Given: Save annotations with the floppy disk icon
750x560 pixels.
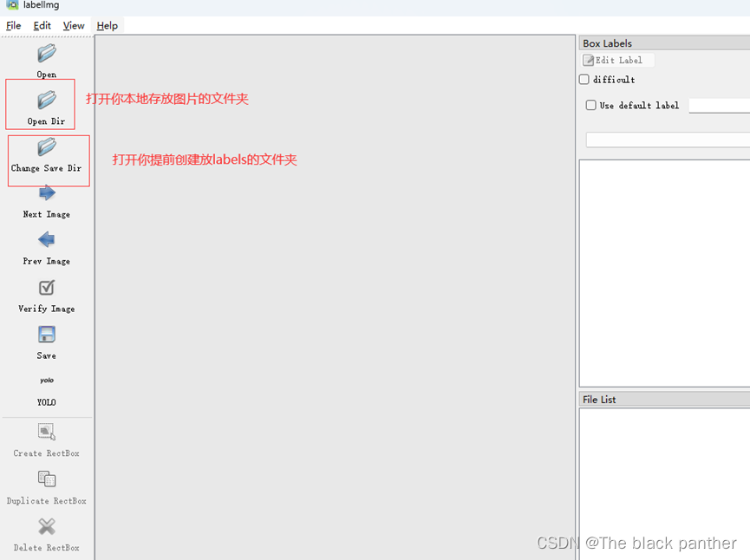Looking at the screenshot, I should (x=47, y=335).
